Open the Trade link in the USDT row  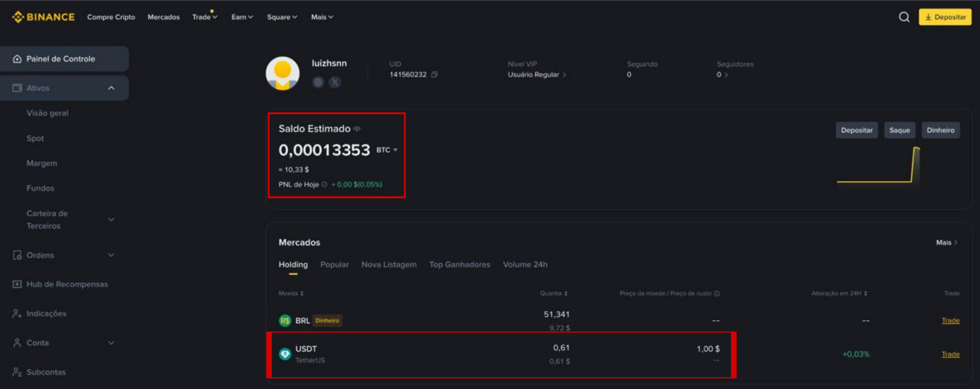click(x=950, y=354)
